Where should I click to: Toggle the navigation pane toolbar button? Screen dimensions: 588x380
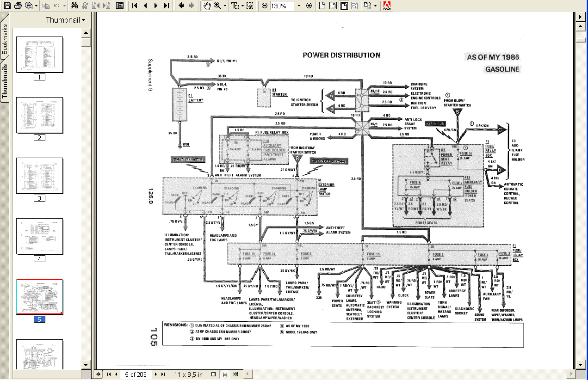click(x=119, y=6)
